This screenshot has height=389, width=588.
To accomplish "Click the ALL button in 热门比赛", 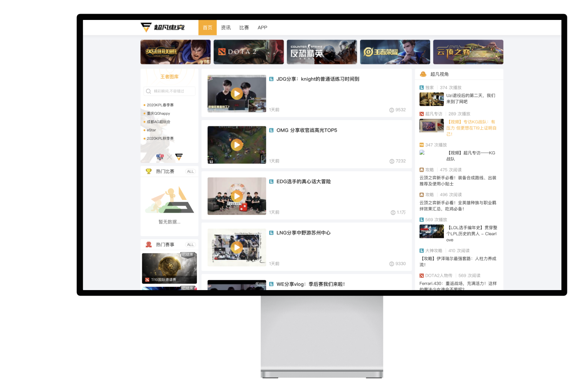I will [190, 171].
